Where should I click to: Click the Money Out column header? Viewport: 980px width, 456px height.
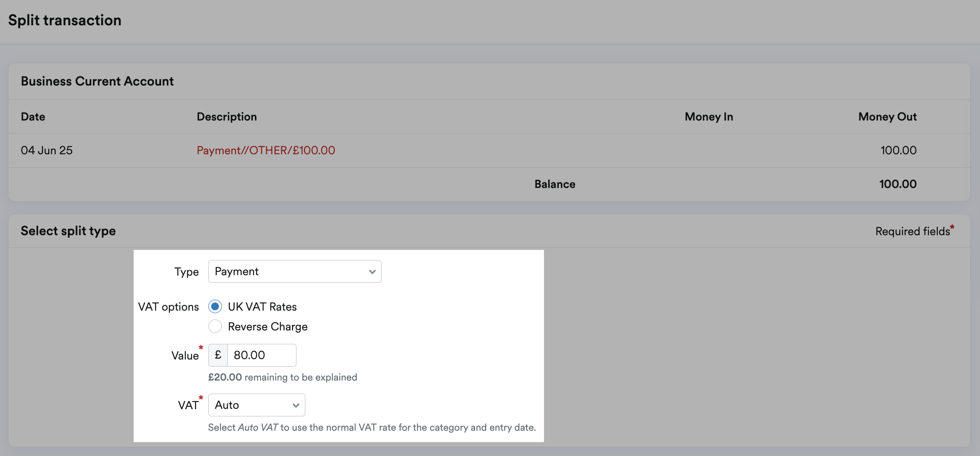[887, 117]
